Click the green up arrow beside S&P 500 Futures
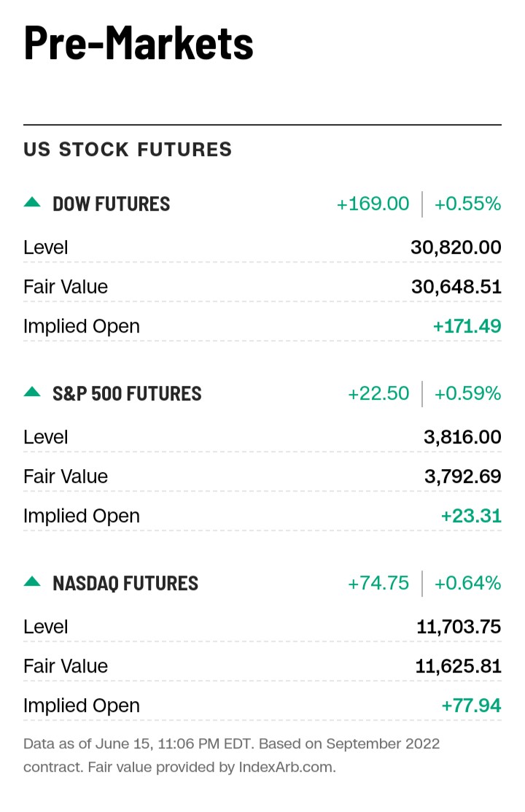Image resolution: width=525 pixels, height=812 pixels. (x=32, y=393)
